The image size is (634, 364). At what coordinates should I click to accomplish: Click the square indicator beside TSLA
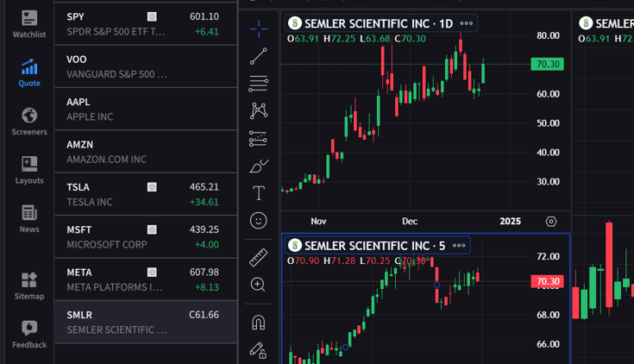pyautogui.click(x=152, y=187)
